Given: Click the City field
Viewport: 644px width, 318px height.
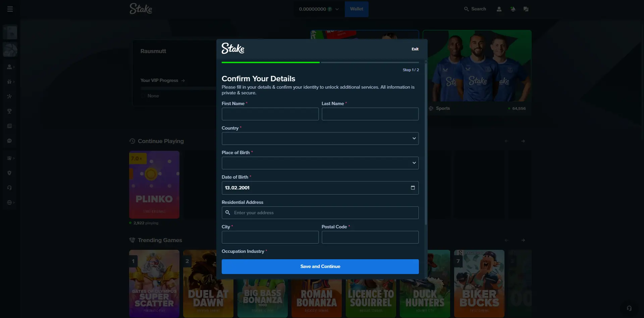Looking at the screenshot, I should coord(270,237).
